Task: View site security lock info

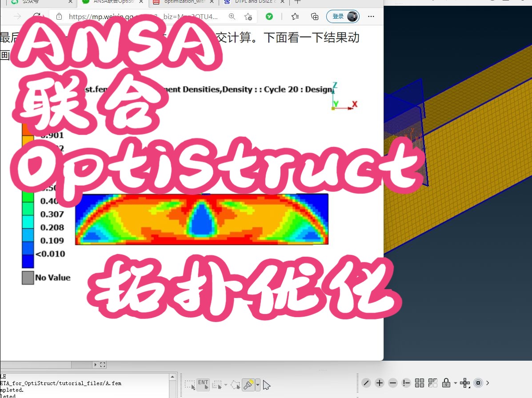Action: point(59,16)
